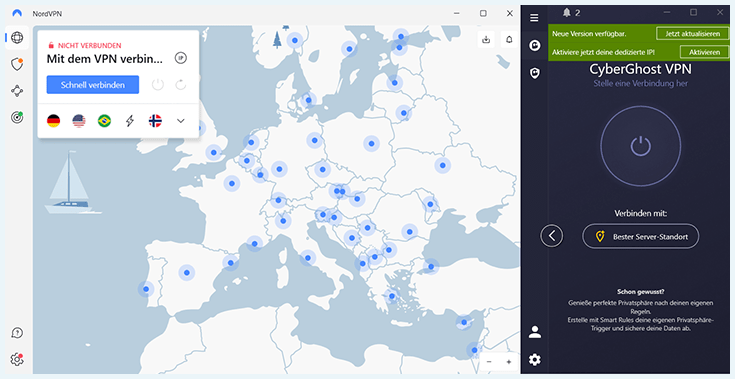This screenshot has height=379, width=735.
Task: Select the Cyprus server marker on the map
Action: tap(464, 322)
